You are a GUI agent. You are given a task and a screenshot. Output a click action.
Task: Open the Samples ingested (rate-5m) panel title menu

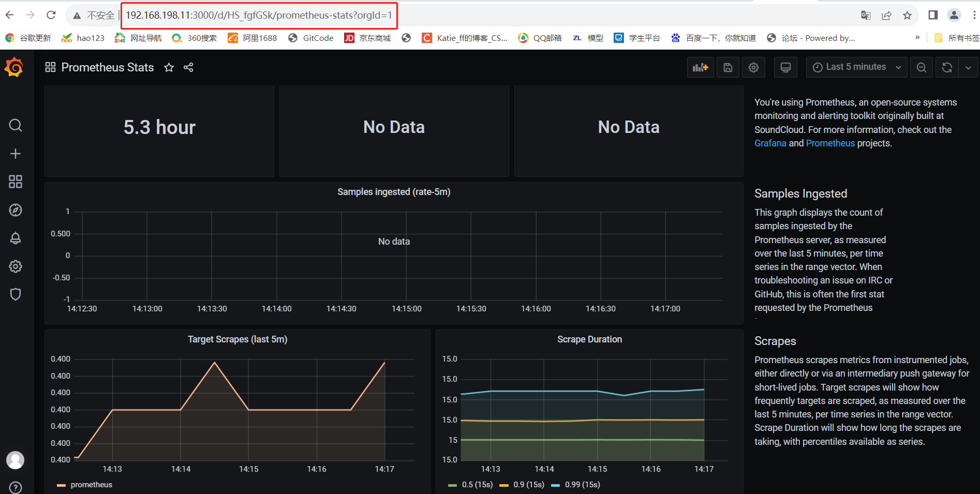click(x=394, y=192)
